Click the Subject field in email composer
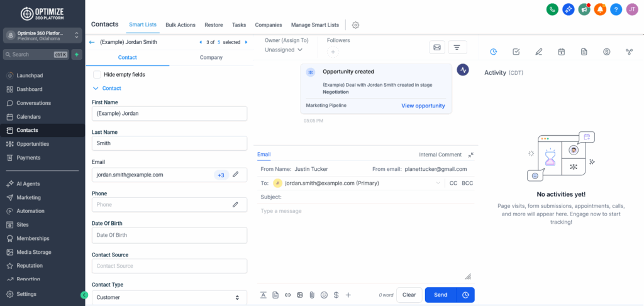Screen dimensions: 644x306 click(x=365, y=197)
